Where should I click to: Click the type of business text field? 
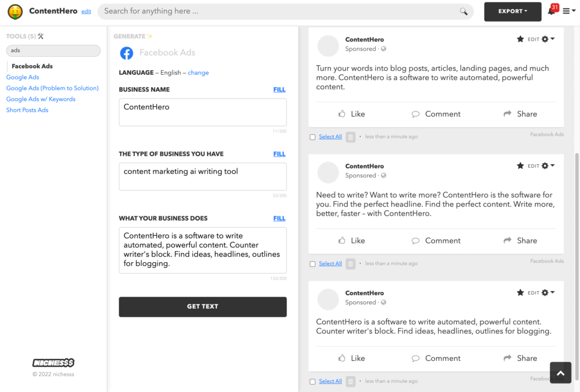[x=203, y=177]
